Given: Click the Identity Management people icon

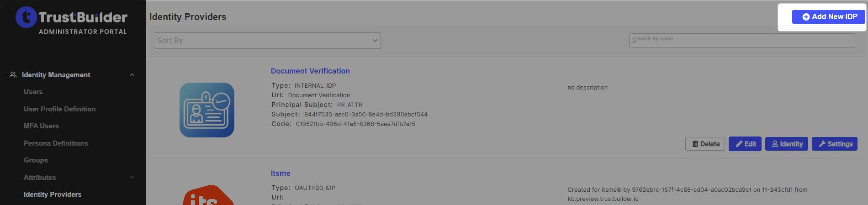Looking at the screenshot, I should [x=13, y=74].
